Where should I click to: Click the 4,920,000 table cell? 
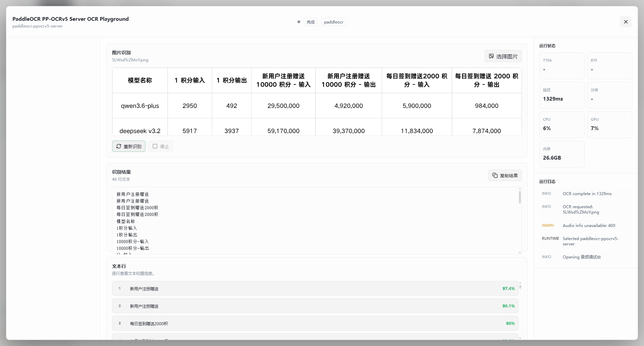(x=348, y=106)
